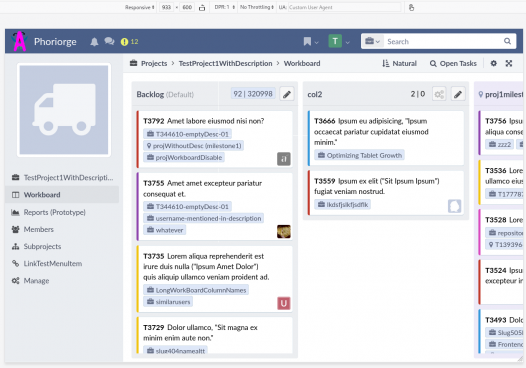Viewport: 526px width, 368px height.
Task: Click the search magnifier button
Action: coord(508,41)
